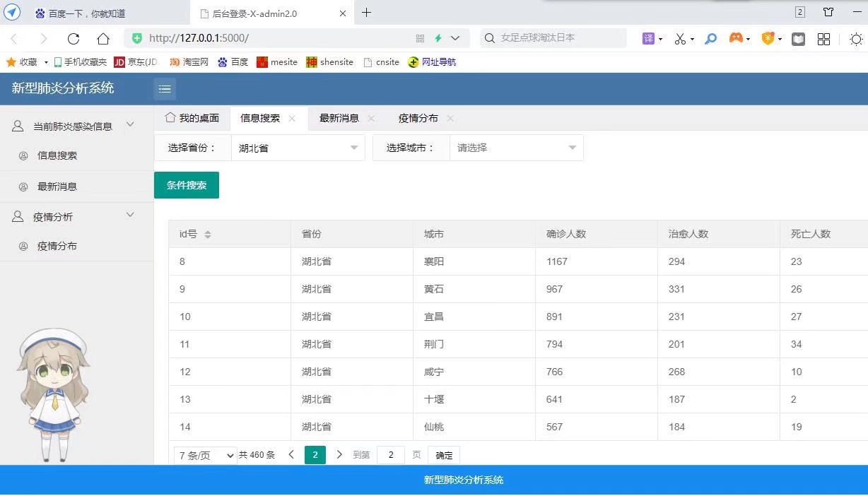Reload the page with refresh icon

coord(74,38)
